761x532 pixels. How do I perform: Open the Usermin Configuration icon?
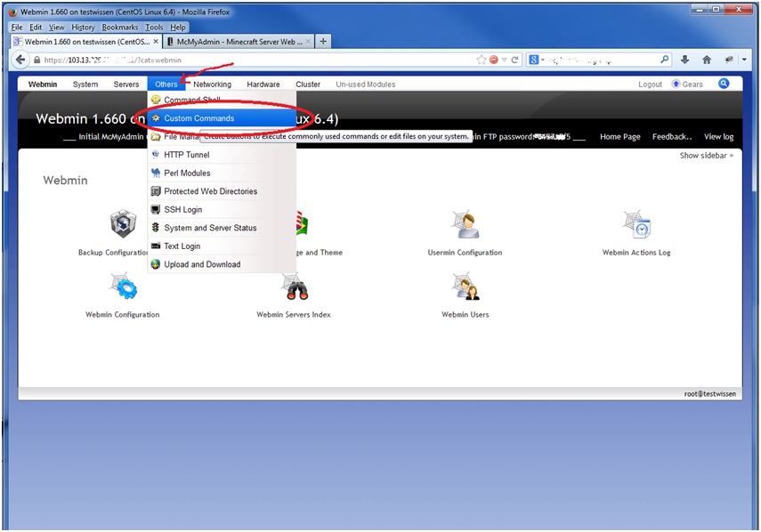point(466,224)
